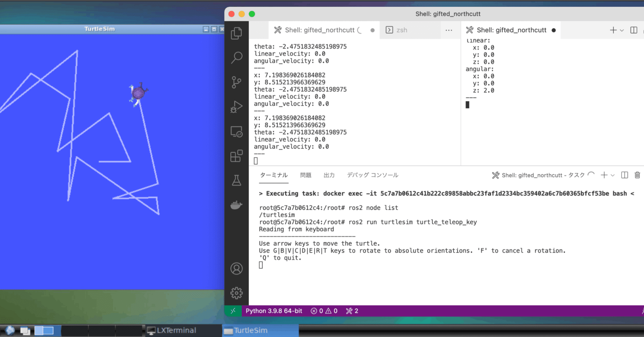Create a new terminal with the + button
This screenshot has width=644, height=337.
coord(604,175)
